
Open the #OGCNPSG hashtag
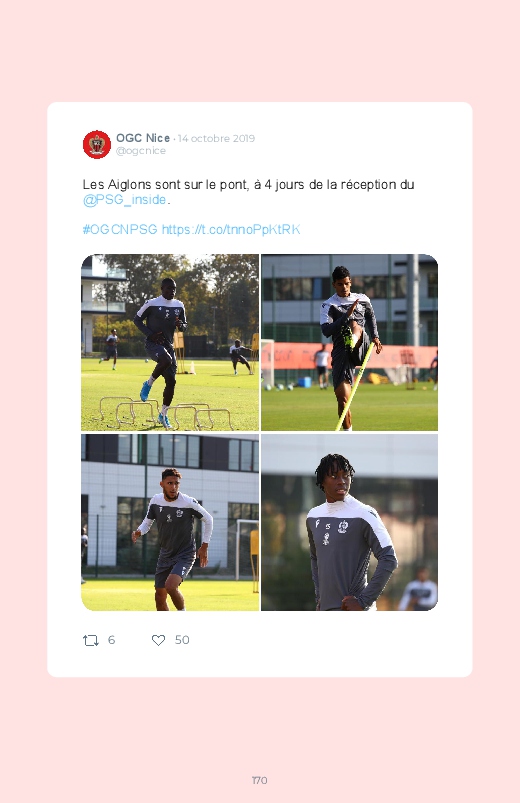(x=120, y=229)
